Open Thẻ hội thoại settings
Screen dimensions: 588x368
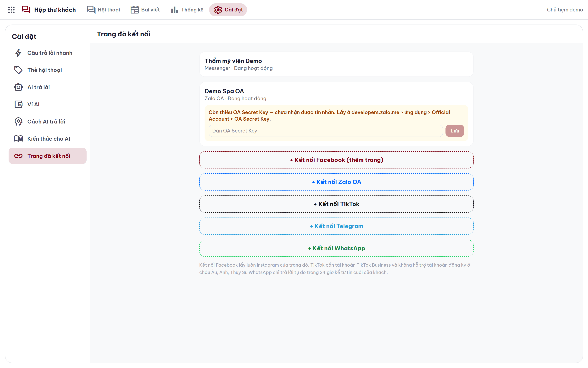coord(48,70)
